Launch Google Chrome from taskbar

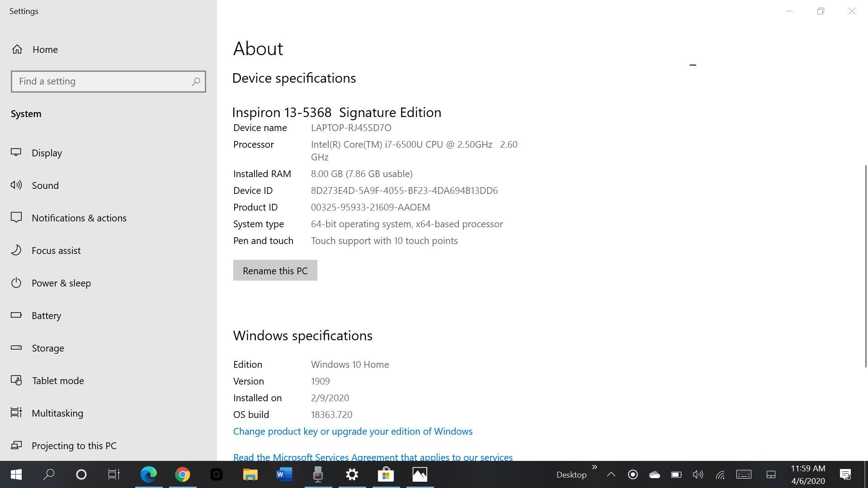click(183, 474)
